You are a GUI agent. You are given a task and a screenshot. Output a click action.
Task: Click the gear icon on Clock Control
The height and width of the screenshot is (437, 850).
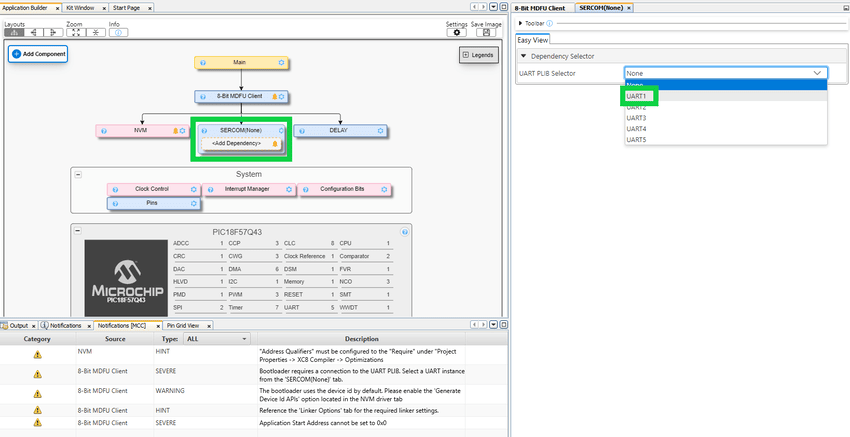click(192, 188)
